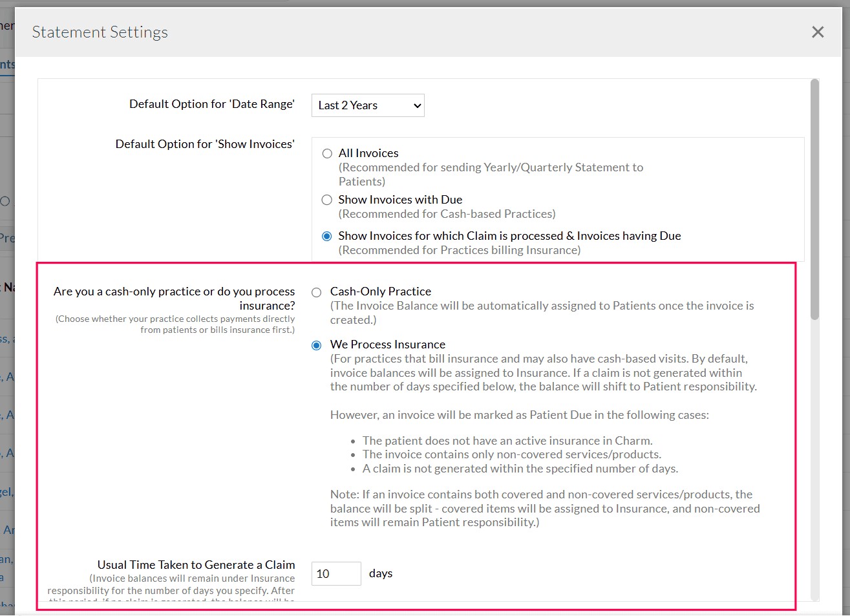Click the claim days input field showing 10
Image resolution: width=850 pixels, height=616 pixels.
point(335,573)
